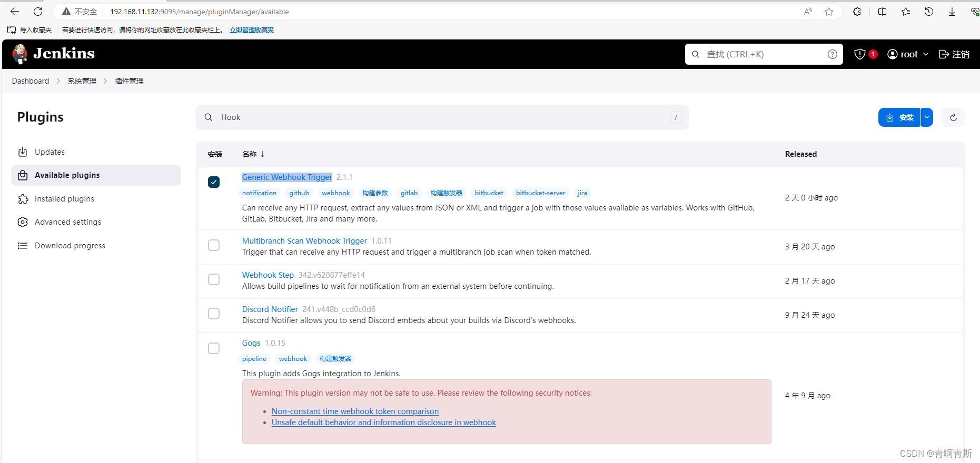Viewport: 980px width, 463px height.
Task: Open browser history icon
Action: coord(929,12)
